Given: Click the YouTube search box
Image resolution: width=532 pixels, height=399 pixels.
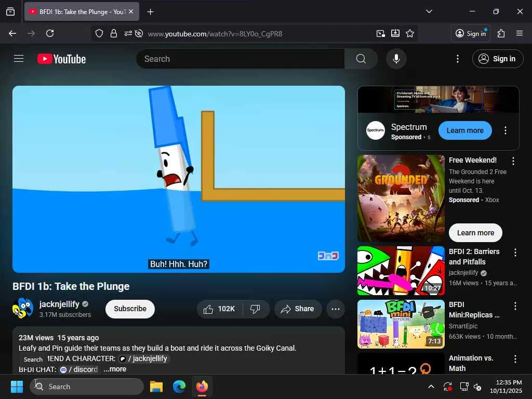Looking at the screenshot, I should pyautogui.click(x=240, y=59).
